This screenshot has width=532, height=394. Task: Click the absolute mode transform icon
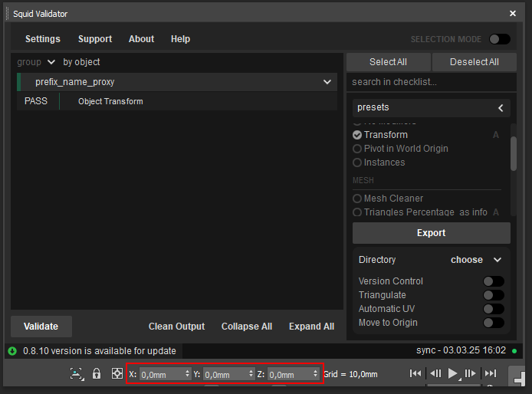117,373
